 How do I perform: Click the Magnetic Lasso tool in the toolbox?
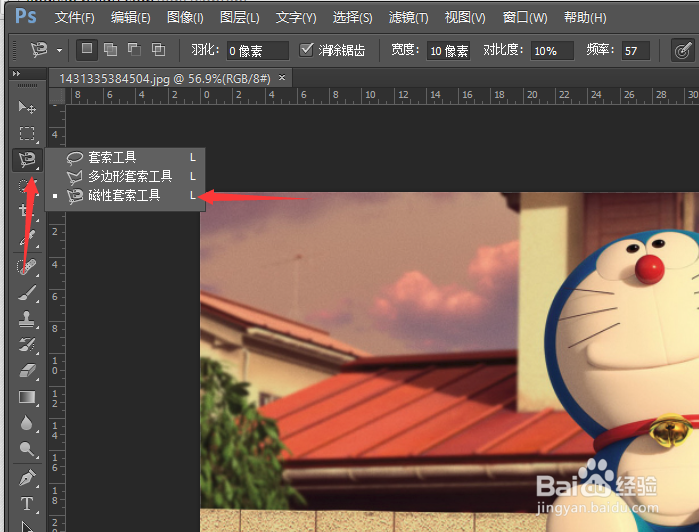tap(27, 160)
